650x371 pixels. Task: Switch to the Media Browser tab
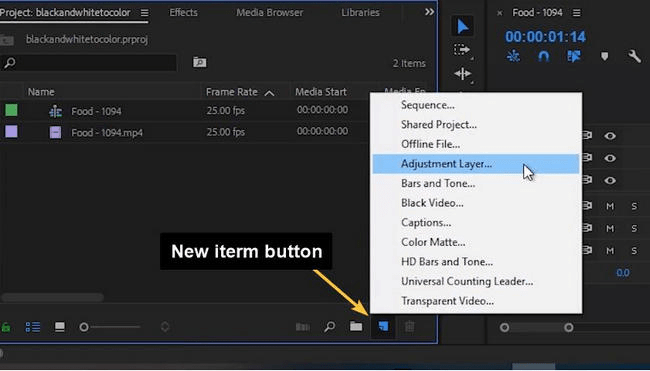pyautogui.click(x=269, y=12)
